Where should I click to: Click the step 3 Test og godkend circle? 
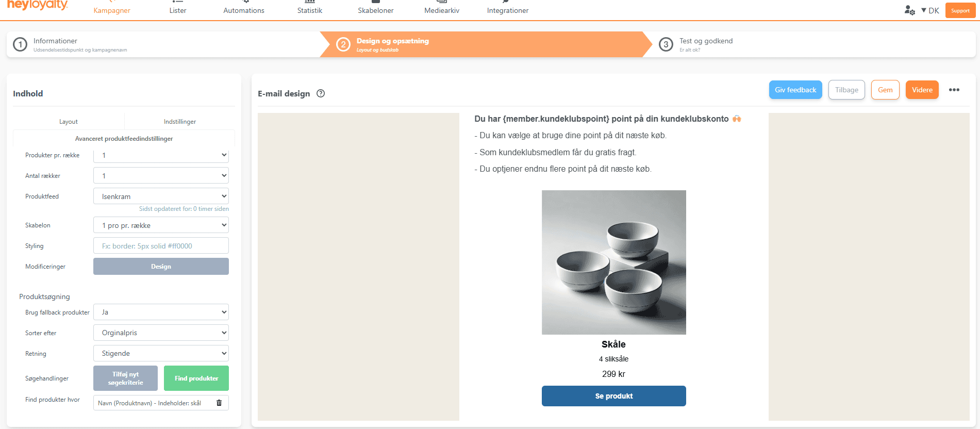pos(666,44)
